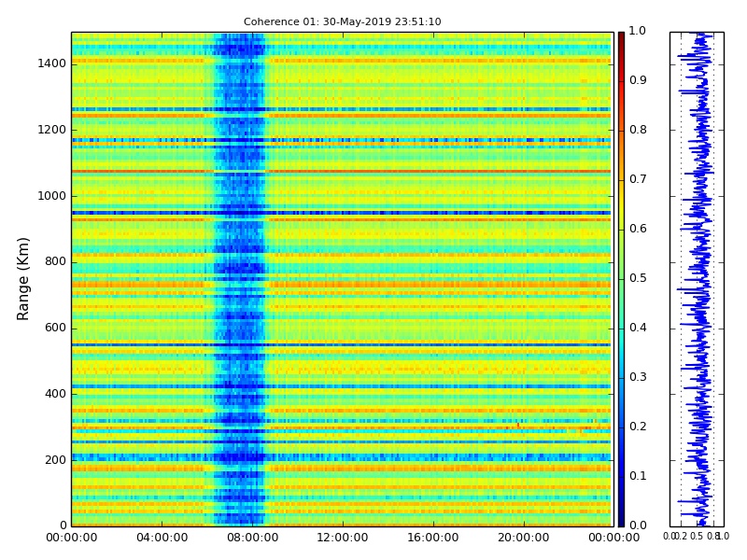747x560 pixels.
Task: Click the 0.9 label on the colorbar
Action: pyautogui.click(x=638, y=80)
